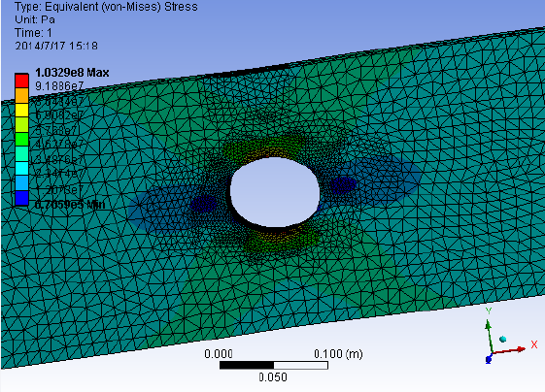The height and width of the screenshot is (392, 545).
Task: Click the black half of scale ruler
Action: [247, 365]
